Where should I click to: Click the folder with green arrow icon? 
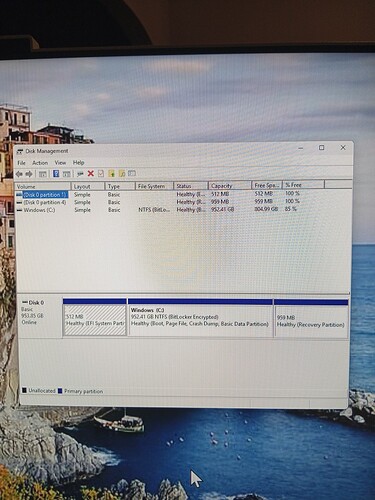click(112, 173)
